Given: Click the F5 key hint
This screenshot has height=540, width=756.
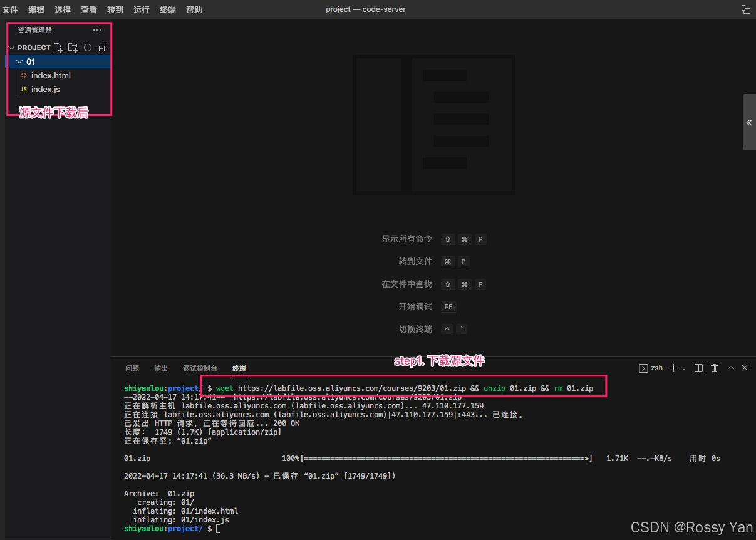Looking at the screenshot, I should (448, 307).
